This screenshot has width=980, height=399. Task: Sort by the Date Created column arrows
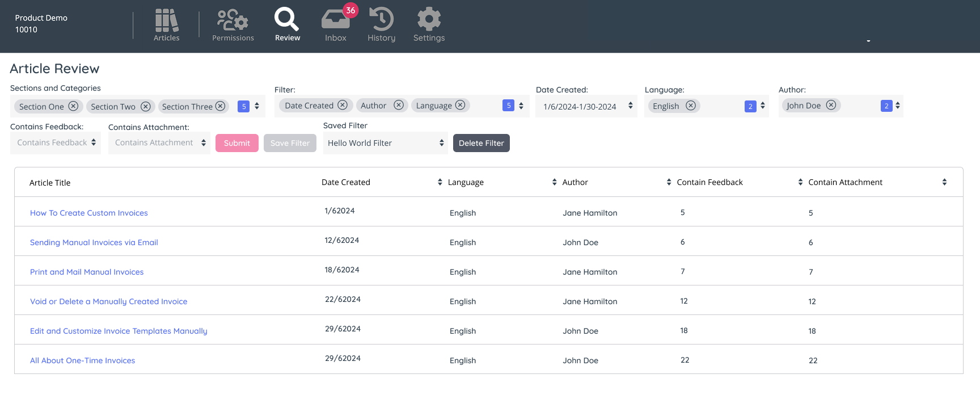pyautogui.click(x=440, y=182)
